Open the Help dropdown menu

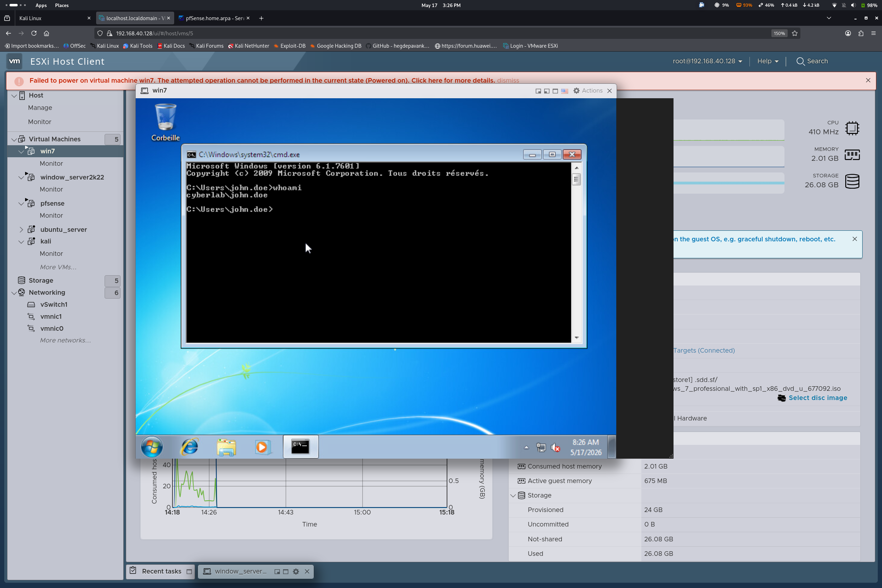pos(768,61)
